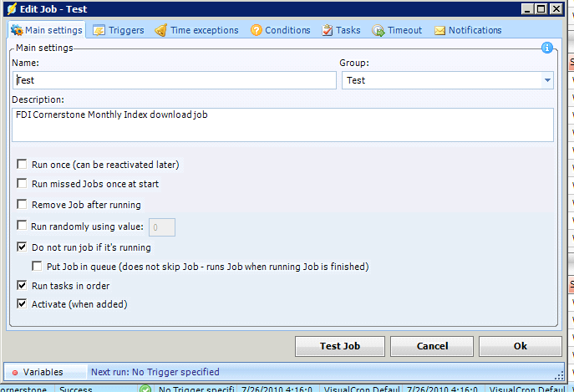Click the red Variables circle icon
The image size is (574, 392).
[x=15, y=373]
